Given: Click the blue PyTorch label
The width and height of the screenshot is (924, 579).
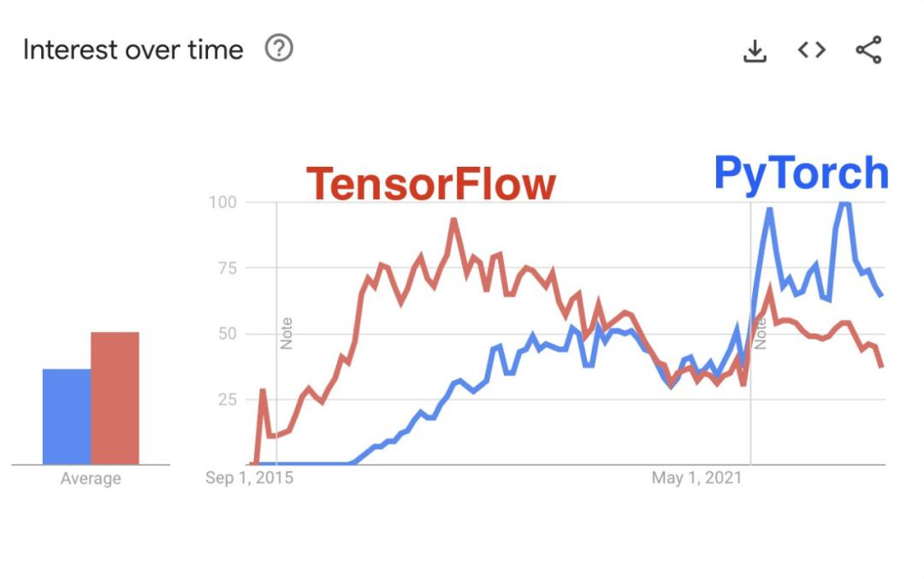Looking at the screenshot, I should (801, 173).
